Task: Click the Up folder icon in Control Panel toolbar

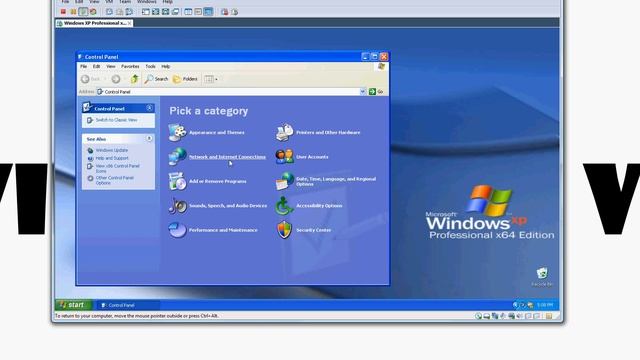Action: point(134,79)
